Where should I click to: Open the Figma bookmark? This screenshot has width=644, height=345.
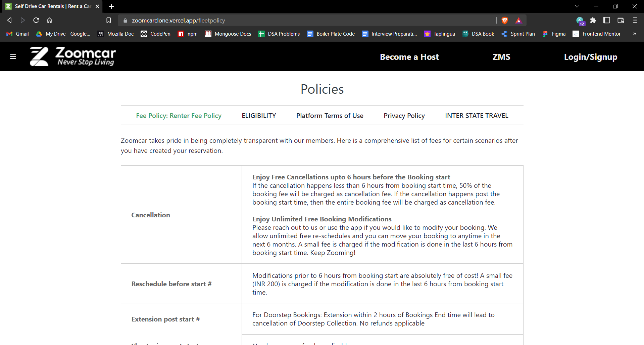pyautogui.click(x=554, y=34)
